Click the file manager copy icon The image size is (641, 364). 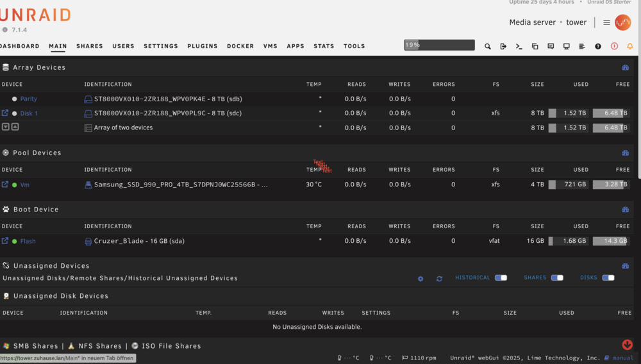click(535, 47)
